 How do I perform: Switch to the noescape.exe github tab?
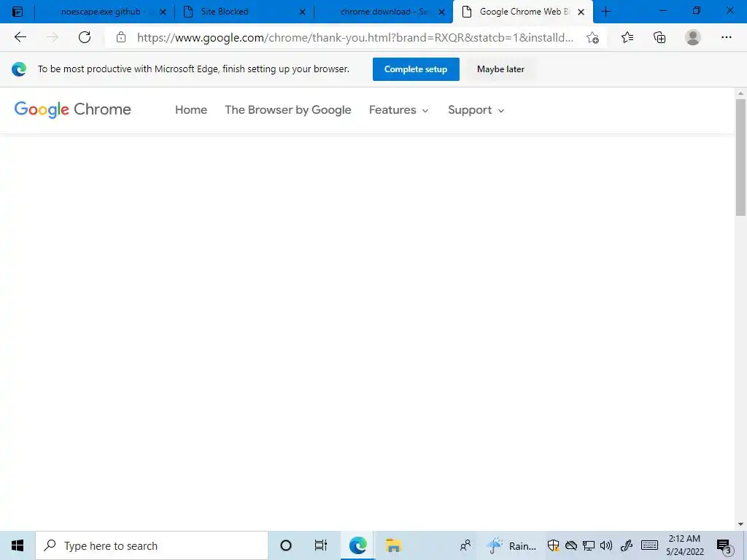click(103, 12)
